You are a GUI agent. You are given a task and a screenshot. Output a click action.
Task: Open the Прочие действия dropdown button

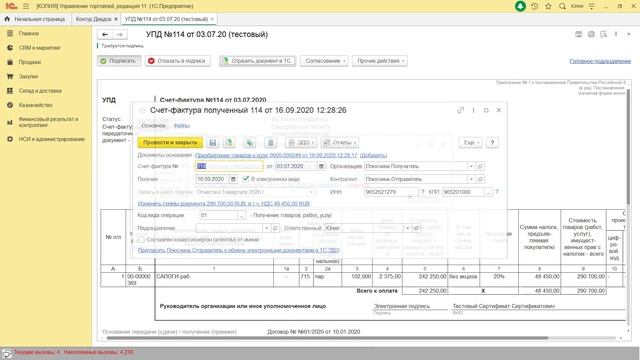click(x=380, y=61)
